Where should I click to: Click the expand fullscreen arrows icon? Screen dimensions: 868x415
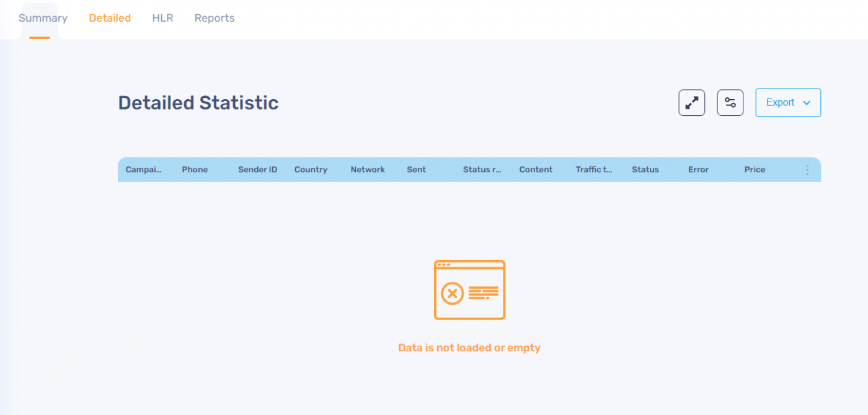[691, 103]
